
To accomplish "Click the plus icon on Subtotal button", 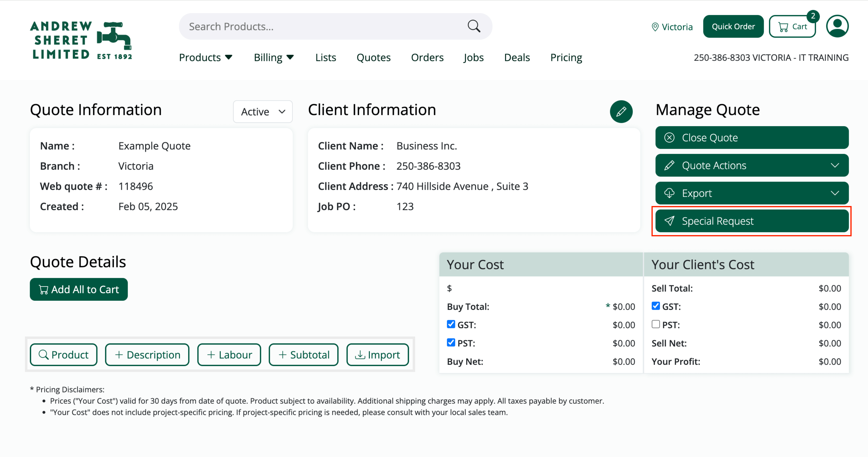I will [282, 355].
